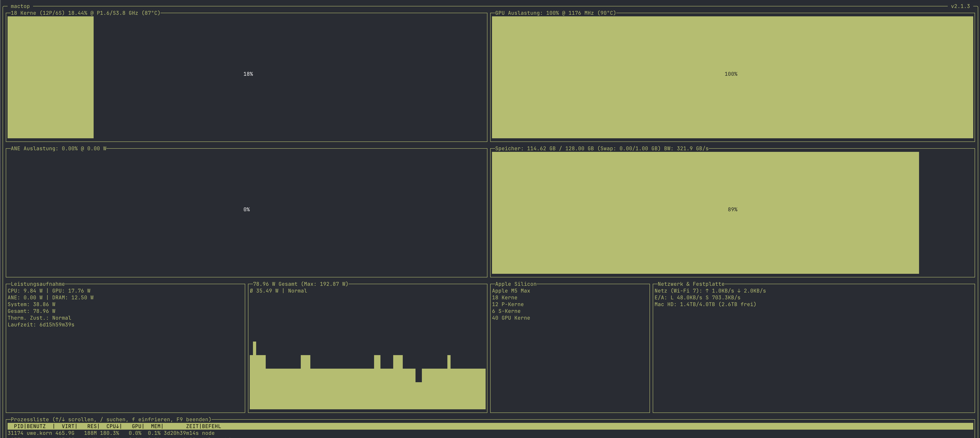Click the 'mactop' title at top left
The height and width of the screenshot is (438, 980).
coord(20,6)
